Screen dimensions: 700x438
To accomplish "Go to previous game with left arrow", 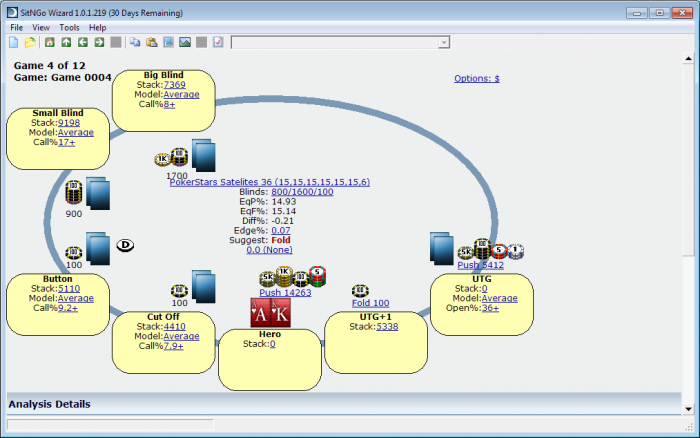I will coord(83,42).
